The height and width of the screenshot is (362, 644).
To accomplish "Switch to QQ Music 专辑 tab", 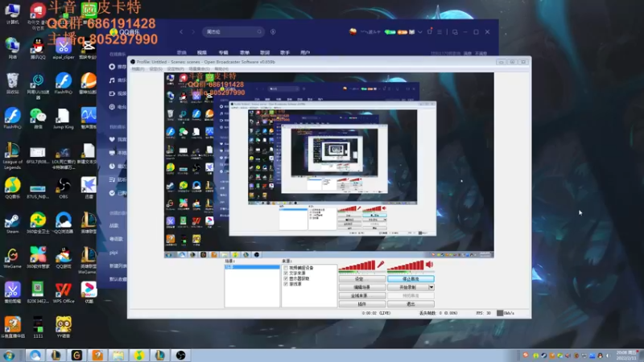I will coord(224,53).
